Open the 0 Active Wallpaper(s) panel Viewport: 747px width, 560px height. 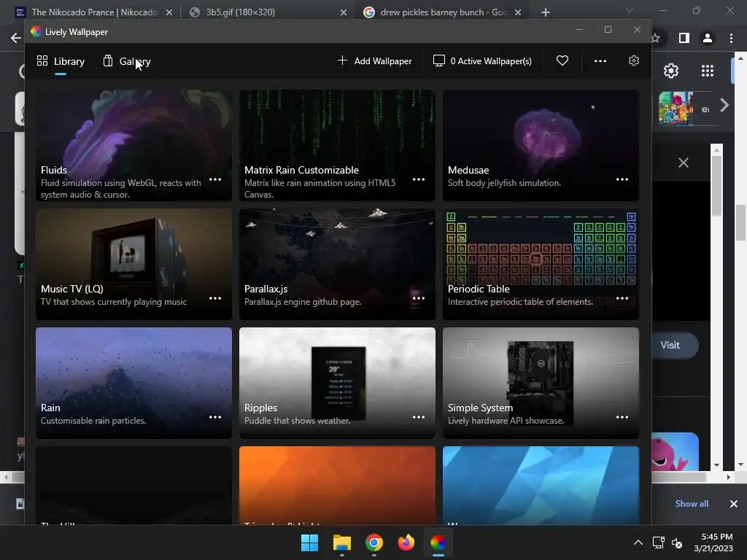(482, 61)
